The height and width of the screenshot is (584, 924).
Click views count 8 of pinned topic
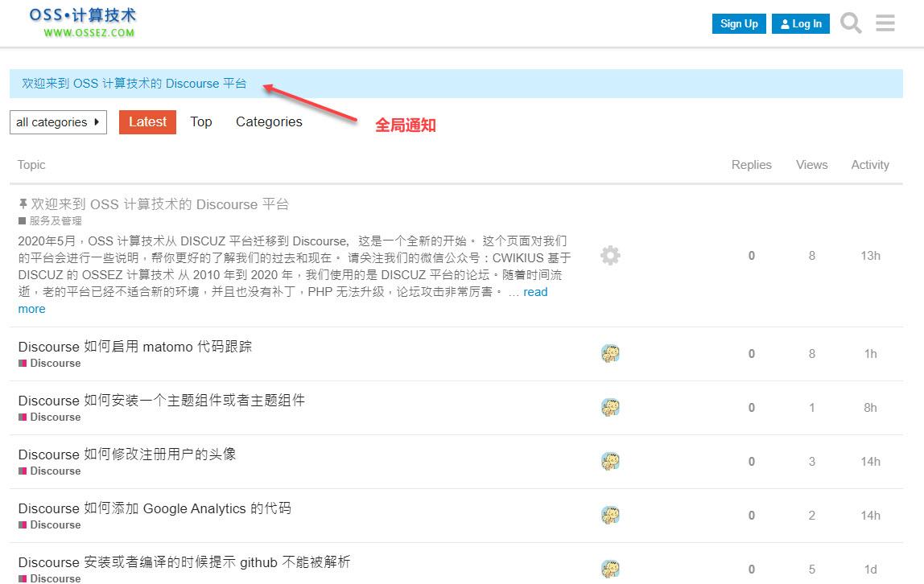coord(811,256)
